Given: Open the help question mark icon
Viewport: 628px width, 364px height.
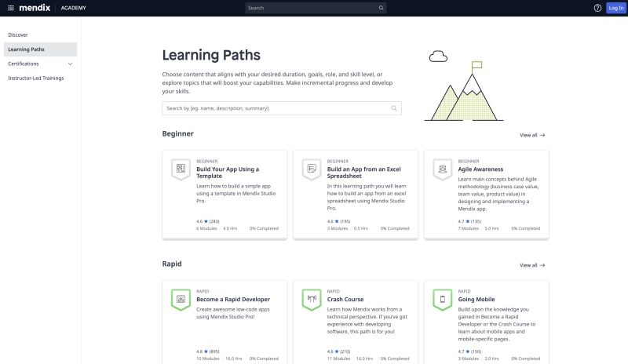Looking at the screenshot, I should click(597, 8).
